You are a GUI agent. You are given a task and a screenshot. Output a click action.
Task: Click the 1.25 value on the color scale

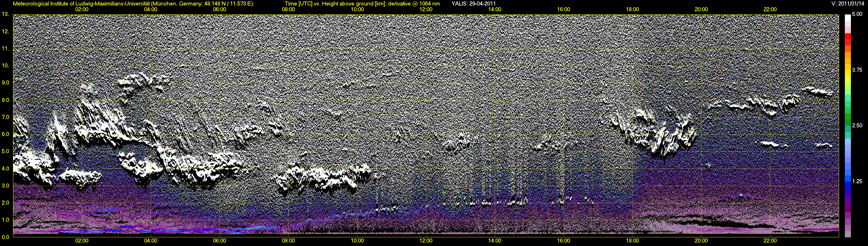pyautogui.click(x=857, y=181)
